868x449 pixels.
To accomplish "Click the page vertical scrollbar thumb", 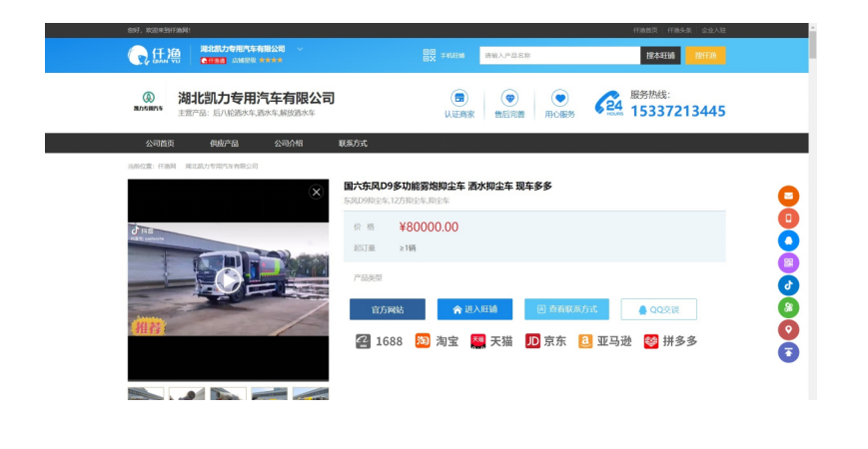I will tap(813, 45).
